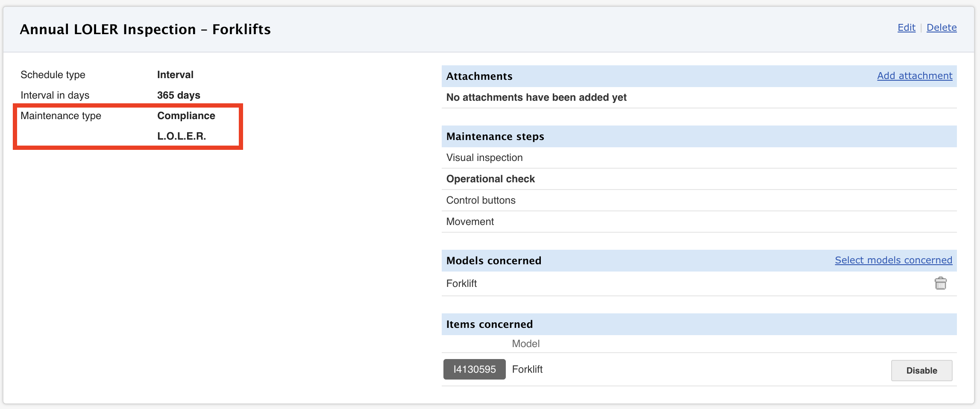Click the Forklift entry under Models concerned
Viewport: 980px width, 409px height.
click(x=461, y=283)
